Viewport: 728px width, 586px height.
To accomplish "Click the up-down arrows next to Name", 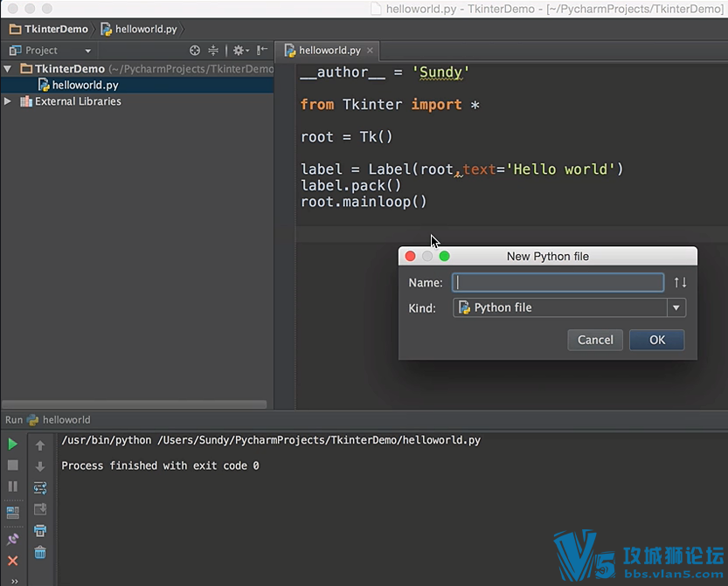I will tap(680, 282).
